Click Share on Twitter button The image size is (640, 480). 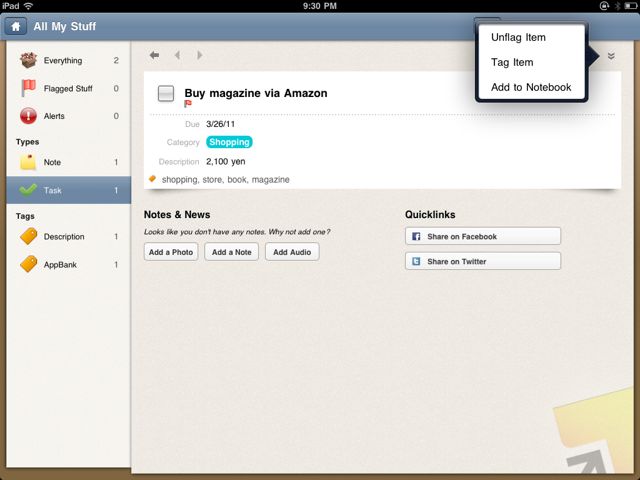point(483,261)
